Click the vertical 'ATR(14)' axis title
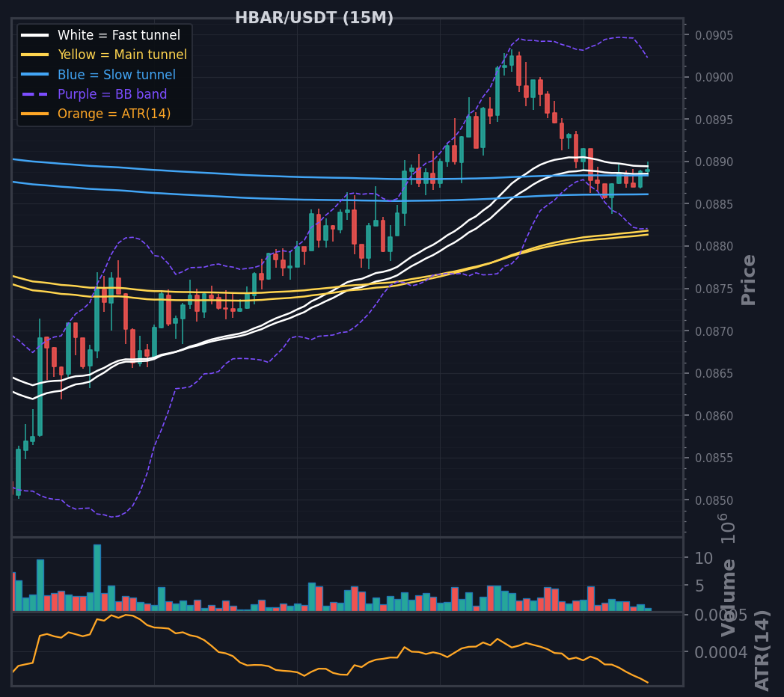 point(761,650)
